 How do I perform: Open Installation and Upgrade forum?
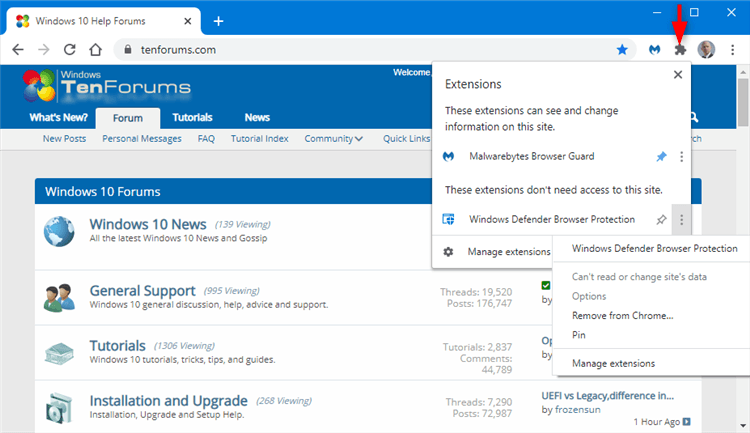(168, 401)
